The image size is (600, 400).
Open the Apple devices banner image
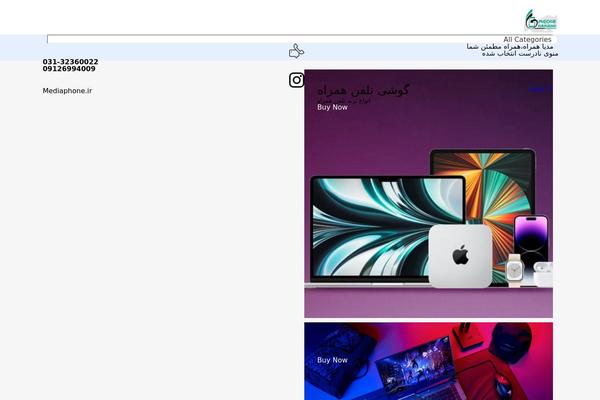(428, 194)
